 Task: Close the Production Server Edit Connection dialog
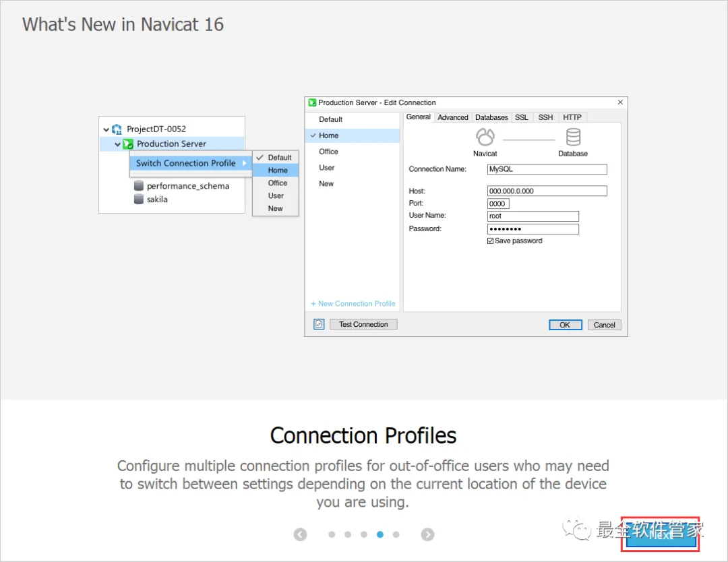620,102
